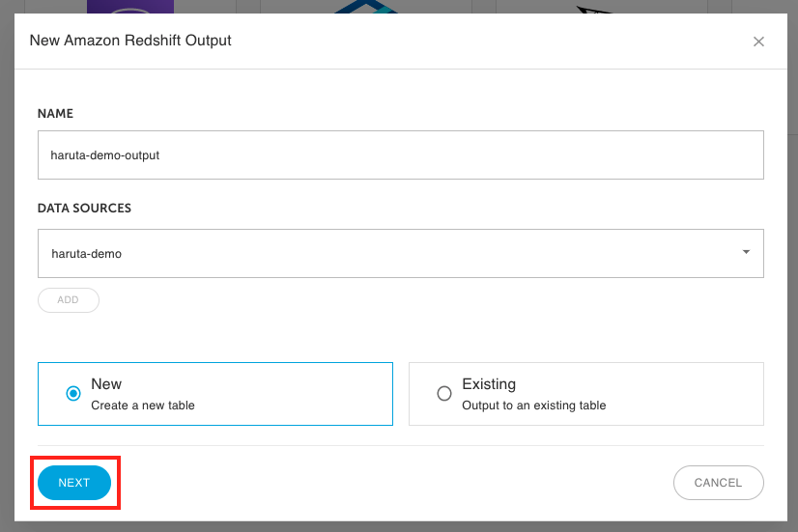Close the New Amazon Redshift Output dialog

click(758, 42)
